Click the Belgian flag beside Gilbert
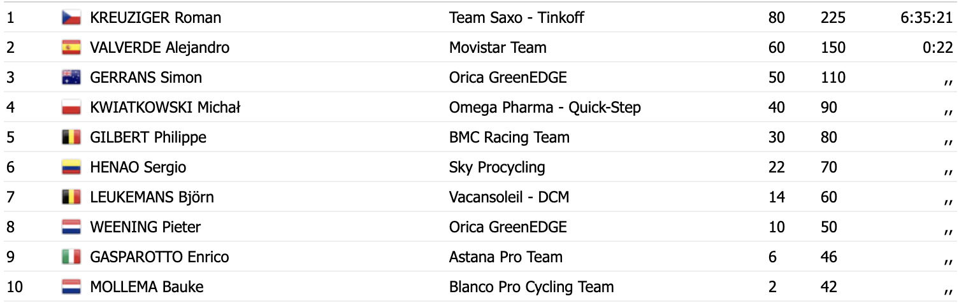The height and width of the screenshot is (303, 980). (71, 137)
